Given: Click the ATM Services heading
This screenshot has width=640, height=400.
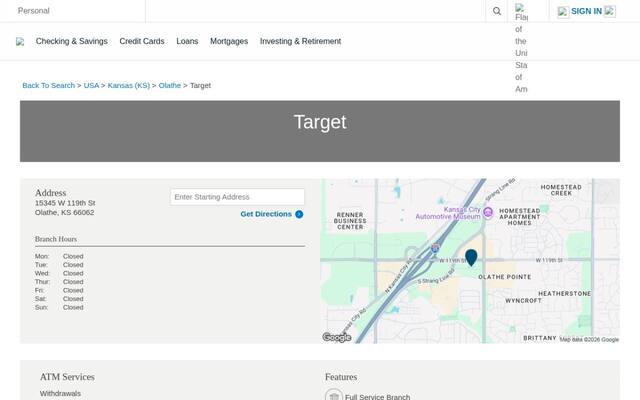Looking at the screenshot, I should click(67, 377).
